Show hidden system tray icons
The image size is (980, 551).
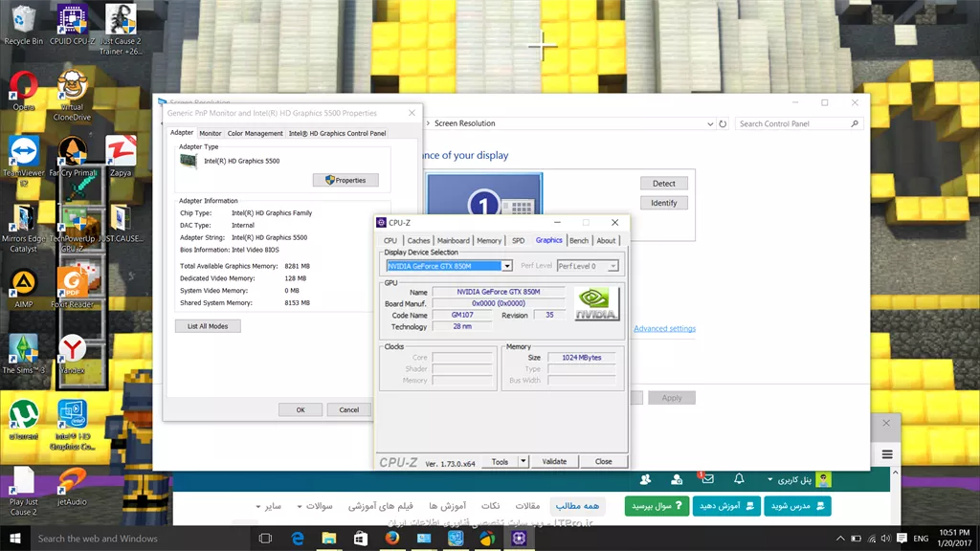coord(840,539)
